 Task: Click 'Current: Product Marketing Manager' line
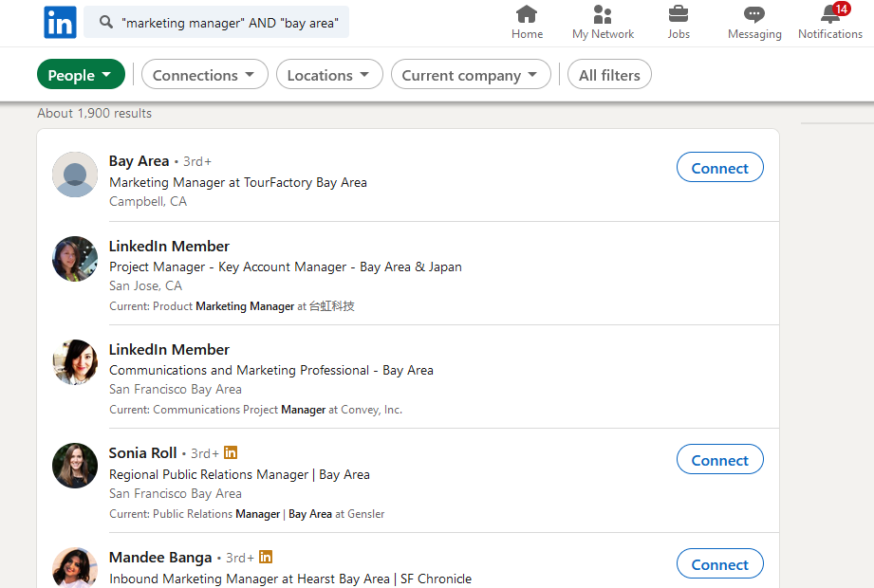click(232, 306)
